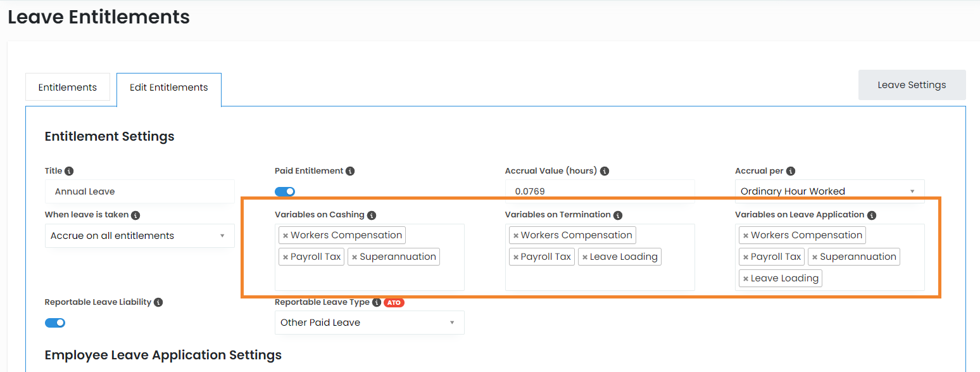Switch to the Entitlements tab

click(x=68, y=87)
